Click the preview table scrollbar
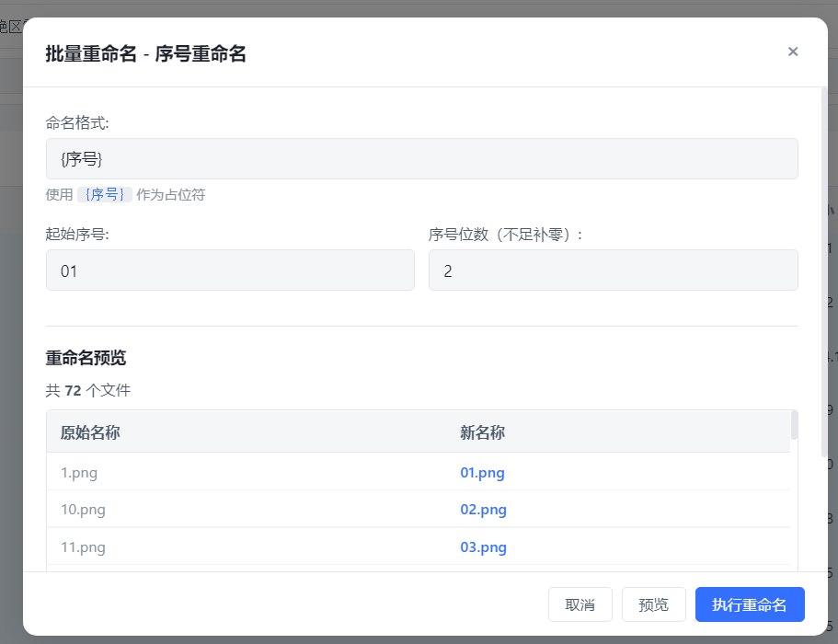 794,425
